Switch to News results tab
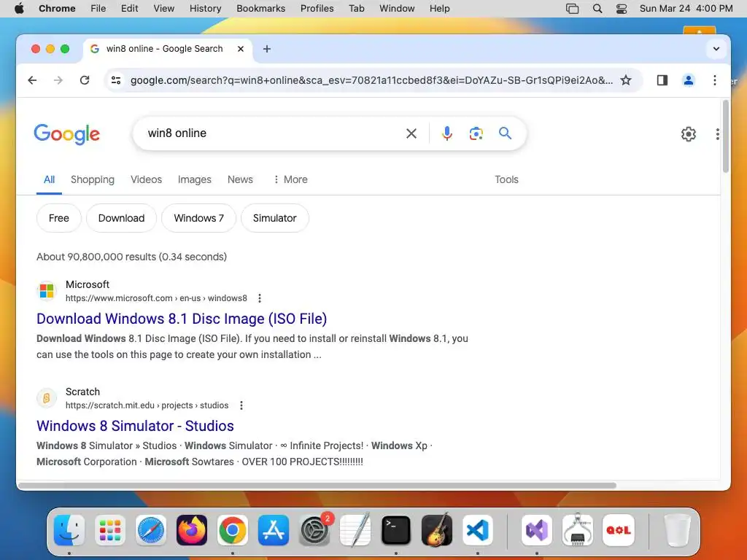The image size is (747, 560). [240, 179]
